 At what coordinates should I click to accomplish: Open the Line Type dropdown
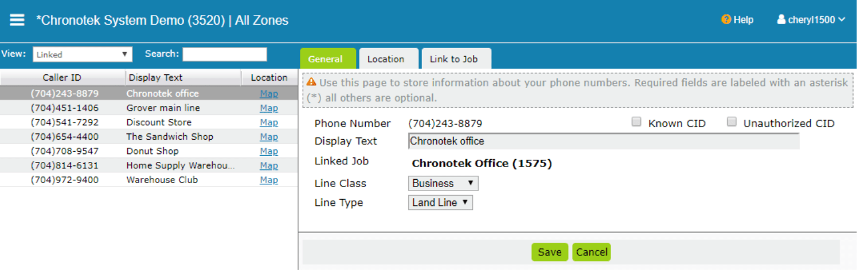(x=440, y=203)
